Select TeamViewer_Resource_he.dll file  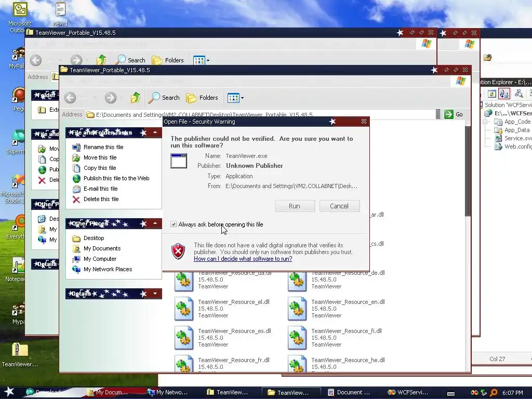(x=337, y=363)
